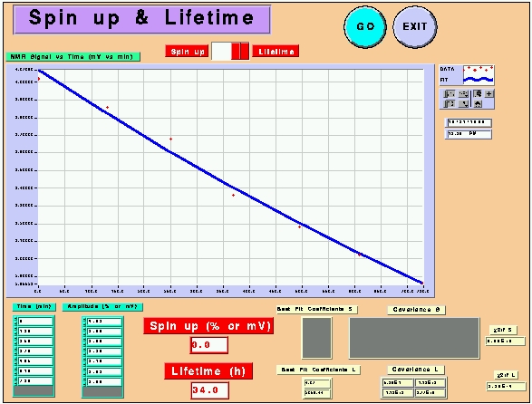Start the fit with the round GO button
This screenshot has height=404, width=532.
click(365, 27)
